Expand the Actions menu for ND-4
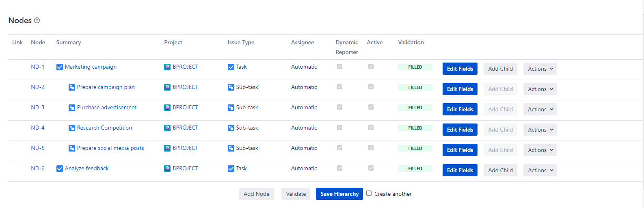644x208 pixels. click(x=540, y=130)
